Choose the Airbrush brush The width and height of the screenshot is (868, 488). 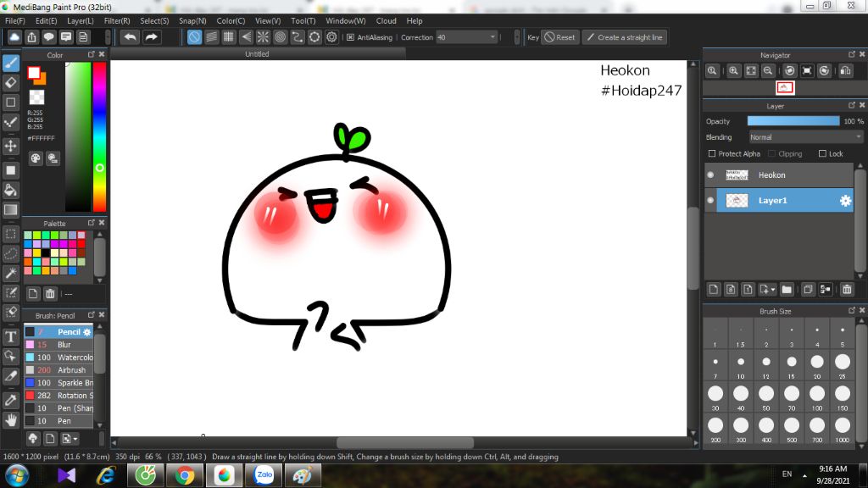coord(58,369)
